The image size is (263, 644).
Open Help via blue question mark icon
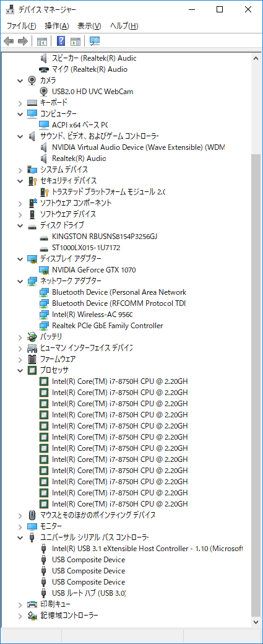pyautogui.click(x=61, y=41)
